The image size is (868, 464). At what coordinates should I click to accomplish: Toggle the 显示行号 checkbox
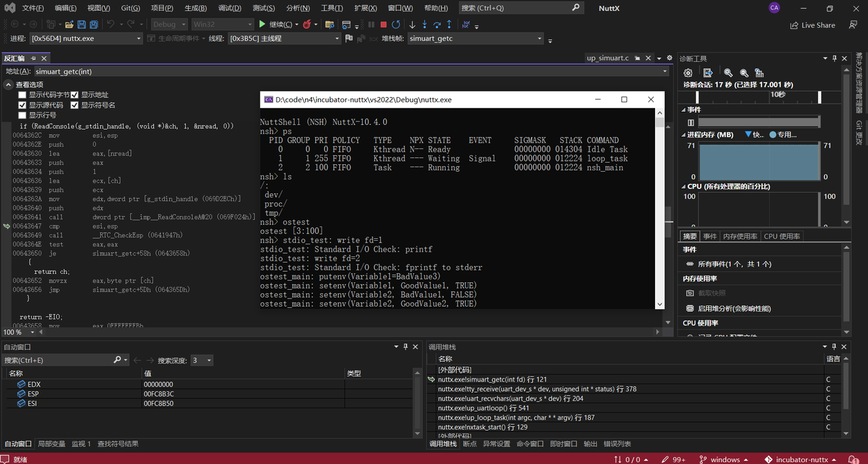(22, 115)
